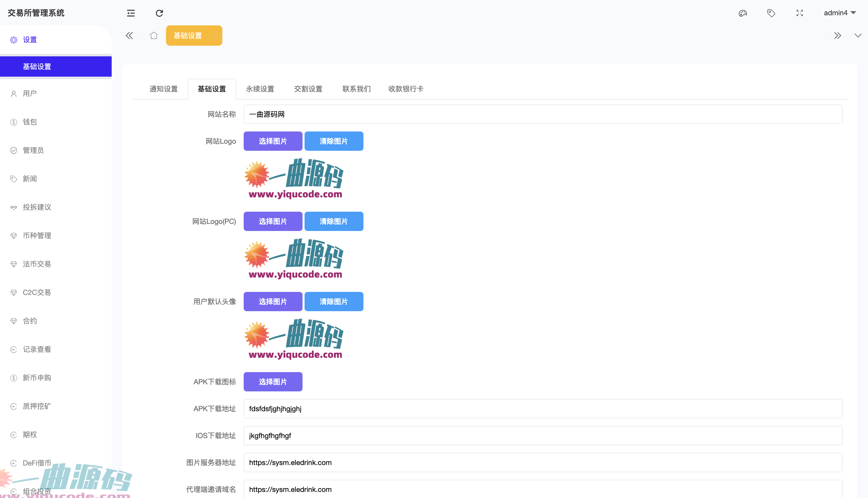Enter fullscreen with the expand icon
Image resolution: width=868 pixels, height=498 pixels.
pyautogui.click(x=799, y=13)
